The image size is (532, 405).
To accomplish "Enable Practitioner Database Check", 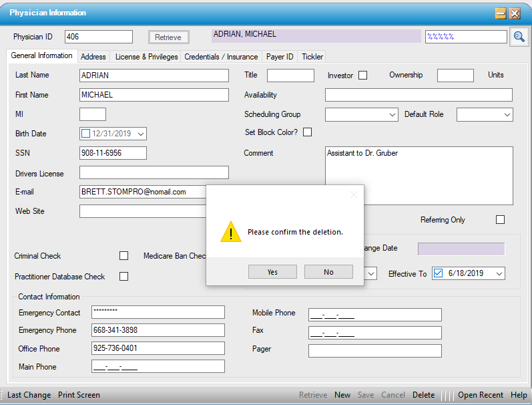I will tap(123, 277).
